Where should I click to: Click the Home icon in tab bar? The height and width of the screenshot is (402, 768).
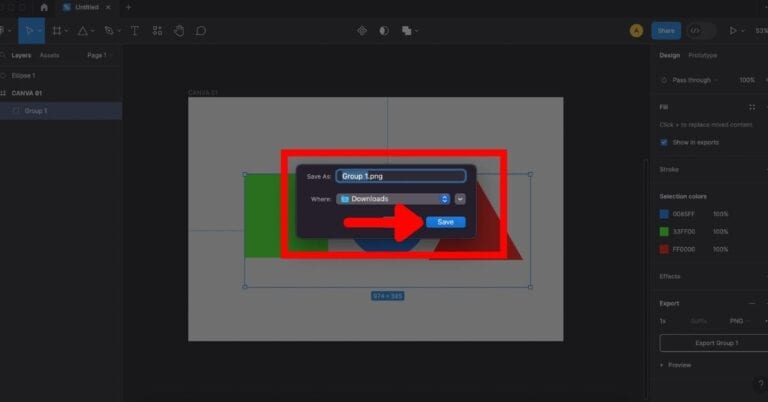tap(44, 7)
